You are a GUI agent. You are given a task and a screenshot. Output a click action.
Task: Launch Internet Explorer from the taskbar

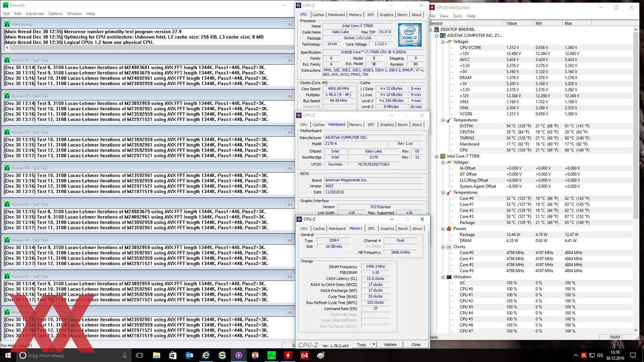(x=206, y=355)
